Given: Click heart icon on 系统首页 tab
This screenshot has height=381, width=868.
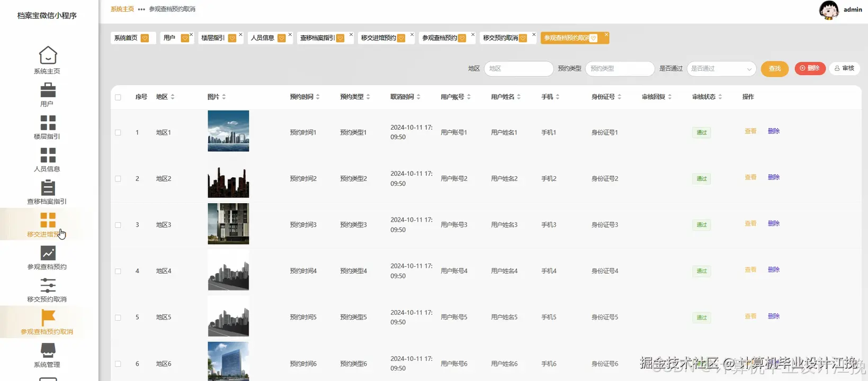Looking at the screenshot, I should (x=145, y=38).
